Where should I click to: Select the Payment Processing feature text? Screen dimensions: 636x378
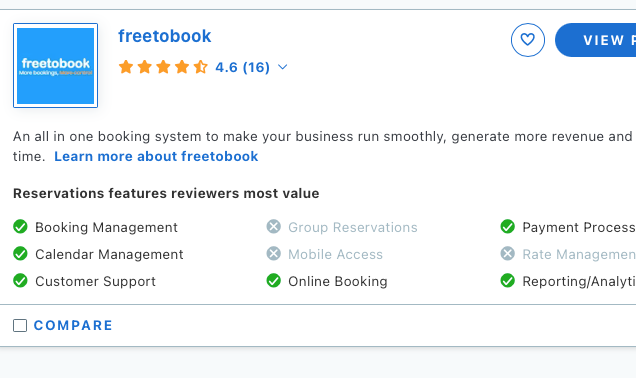579,228
